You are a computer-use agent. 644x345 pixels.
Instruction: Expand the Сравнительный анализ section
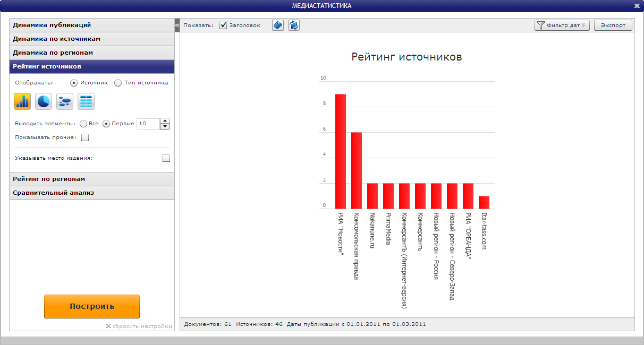(92, 193)
